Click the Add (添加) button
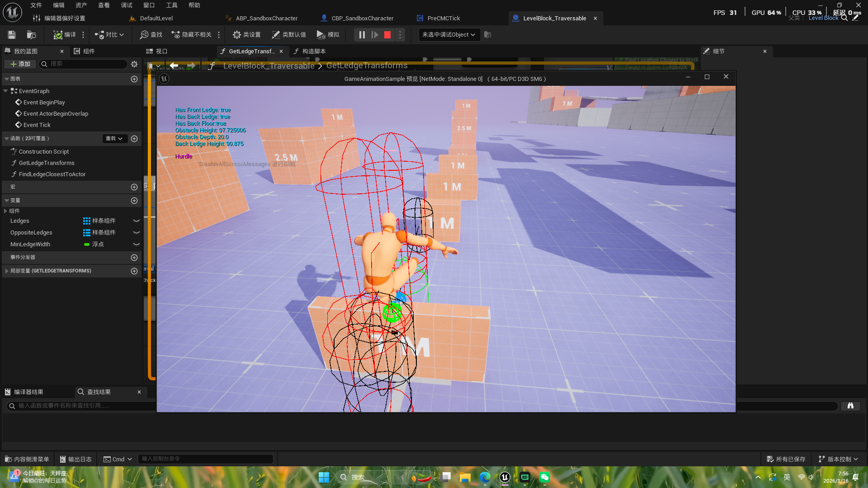 click(20, 64)
